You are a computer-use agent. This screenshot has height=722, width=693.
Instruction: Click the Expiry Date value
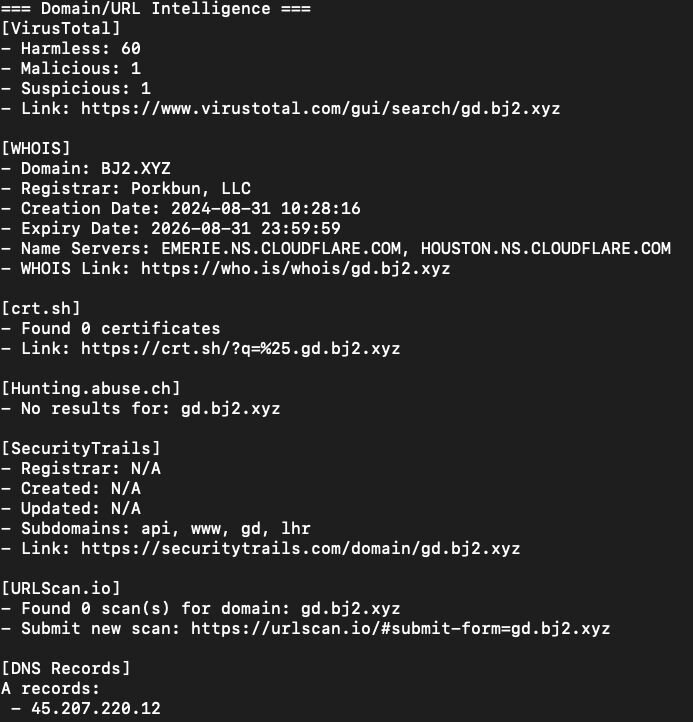pyautogui.click(x=255, y=228)
